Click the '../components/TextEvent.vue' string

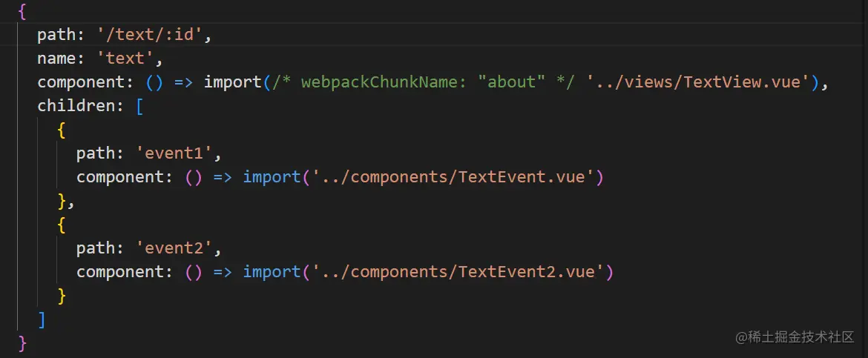(x=453, y=177)
